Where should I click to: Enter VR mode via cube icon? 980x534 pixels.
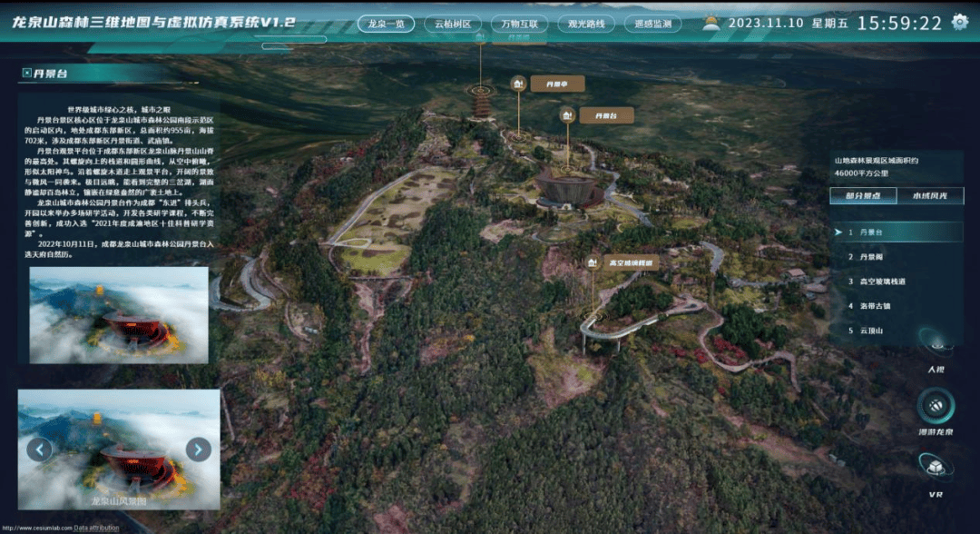click(936, 468)
